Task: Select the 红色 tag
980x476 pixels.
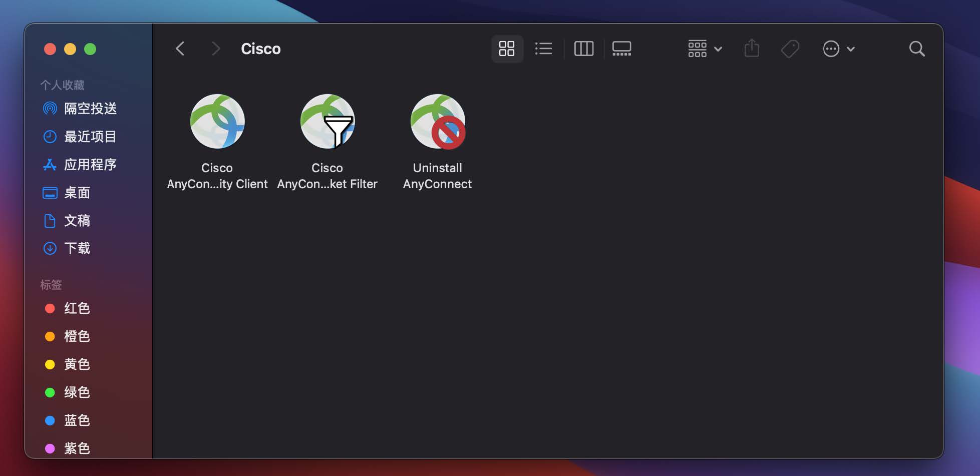Action: [77, 308]
